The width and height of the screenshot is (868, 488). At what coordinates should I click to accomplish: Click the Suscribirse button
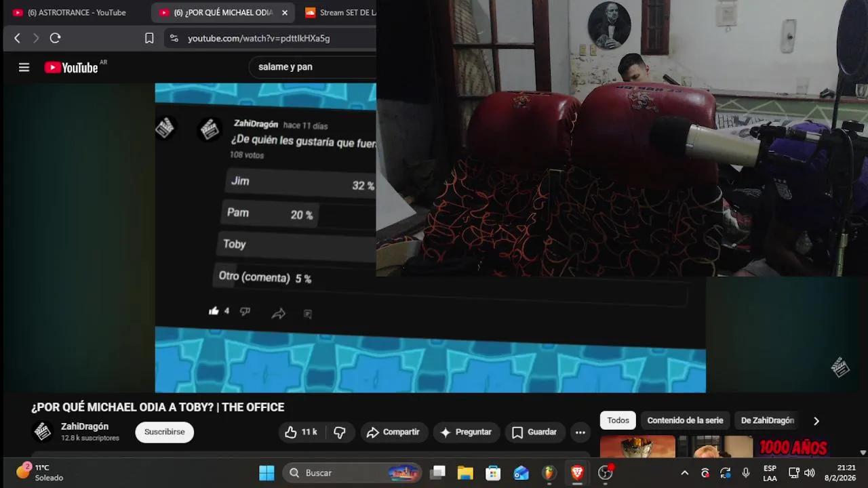(x=164, y=432)
